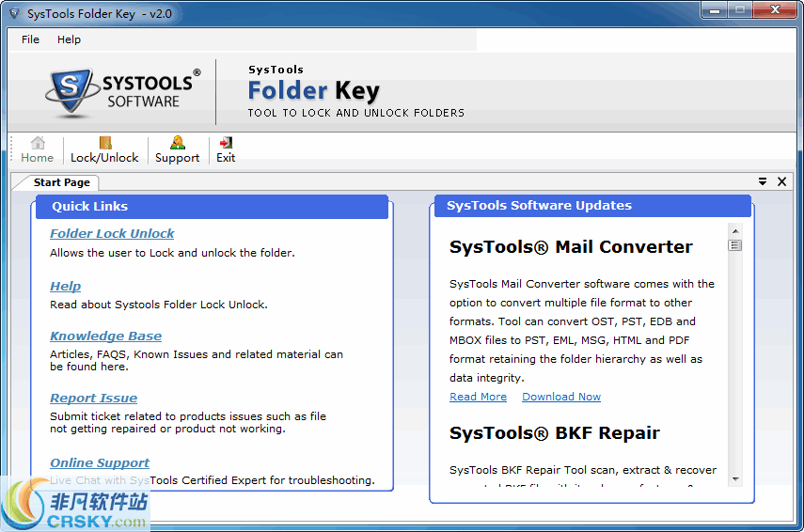Click the Exit toolbar icon
Viewport: 804px width, 532px height.
coord(226,149)
